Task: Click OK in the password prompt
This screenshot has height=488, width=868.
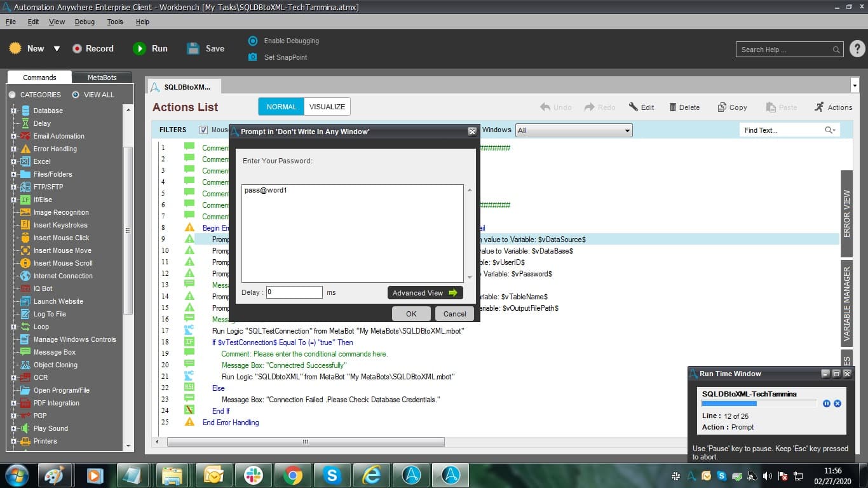Action: click(x=411, y=314)
